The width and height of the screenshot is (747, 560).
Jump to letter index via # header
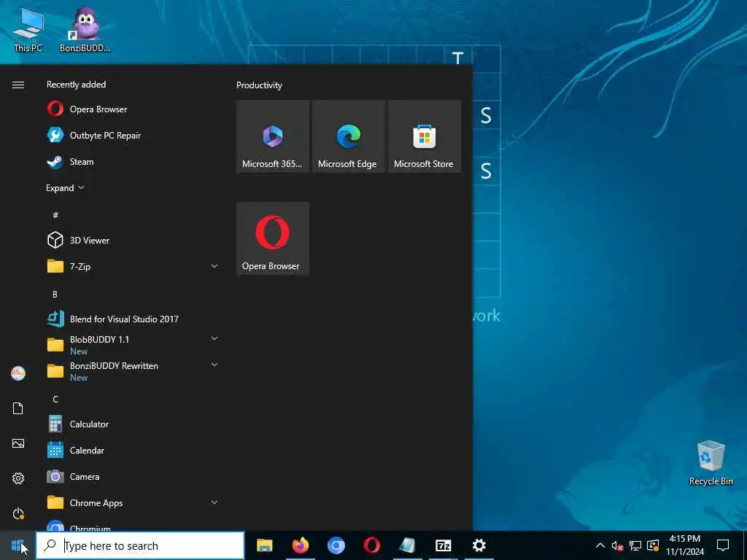[55, 215]
